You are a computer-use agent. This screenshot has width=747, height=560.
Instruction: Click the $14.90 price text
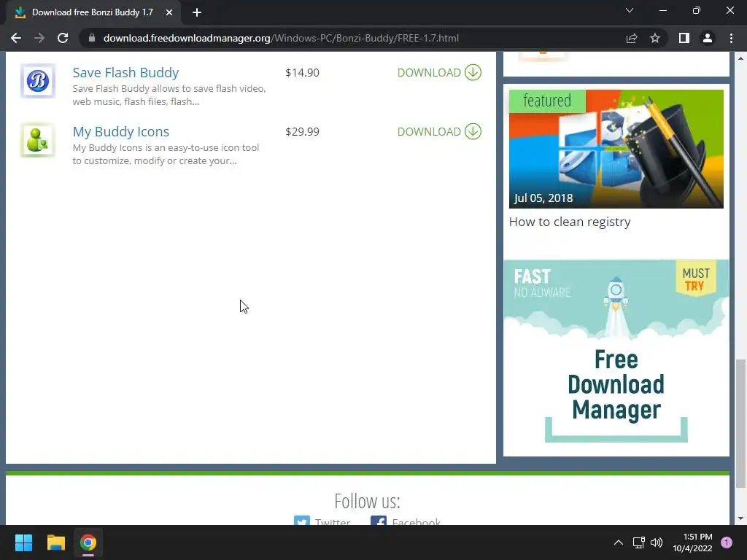pos(302,72)
